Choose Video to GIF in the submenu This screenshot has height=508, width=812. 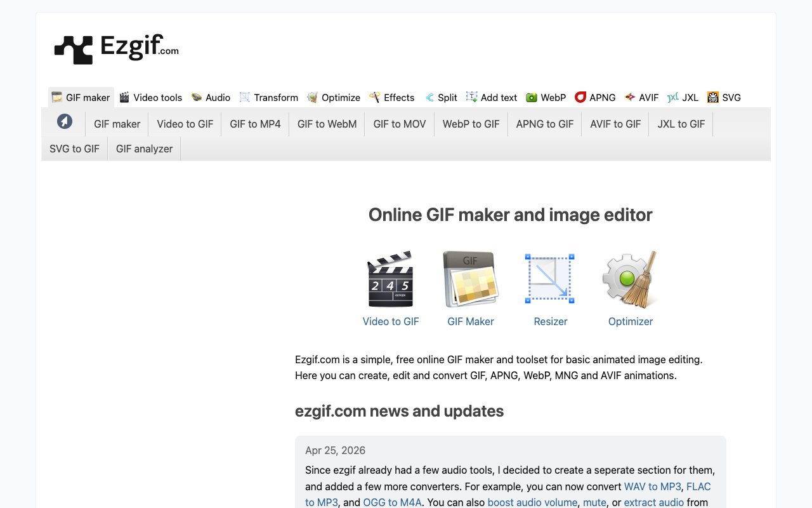pos(185,124)
